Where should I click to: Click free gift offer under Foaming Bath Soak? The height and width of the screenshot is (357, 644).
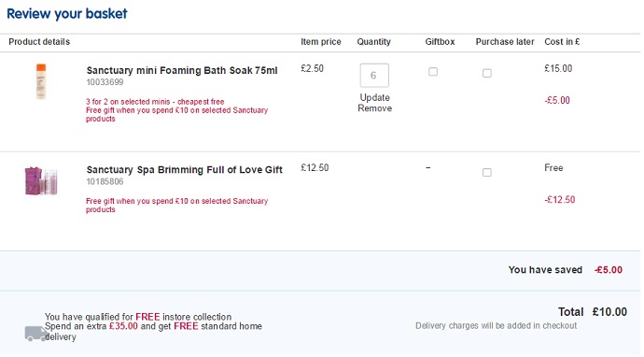click(176, 114)
